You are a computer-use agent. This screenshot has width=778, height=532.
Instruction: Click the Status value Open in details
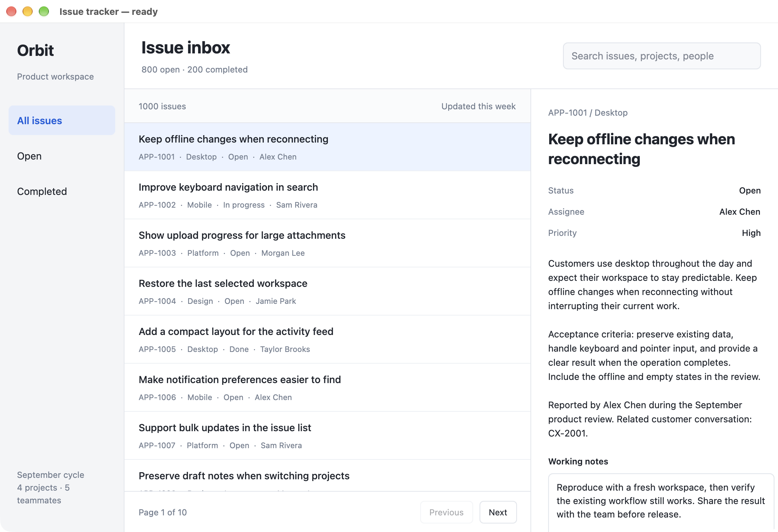[x=750, y=190]
